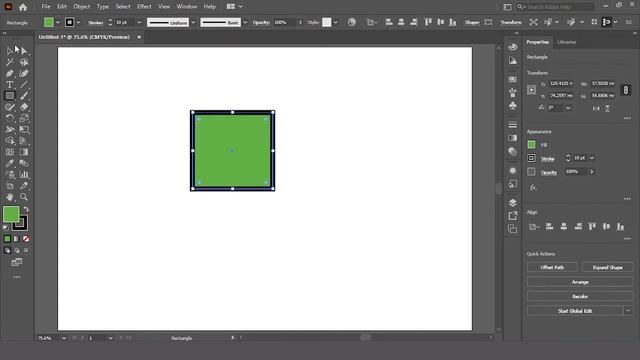Enable Draw Behind mode

pyautogui.click(x=17, y=250)
